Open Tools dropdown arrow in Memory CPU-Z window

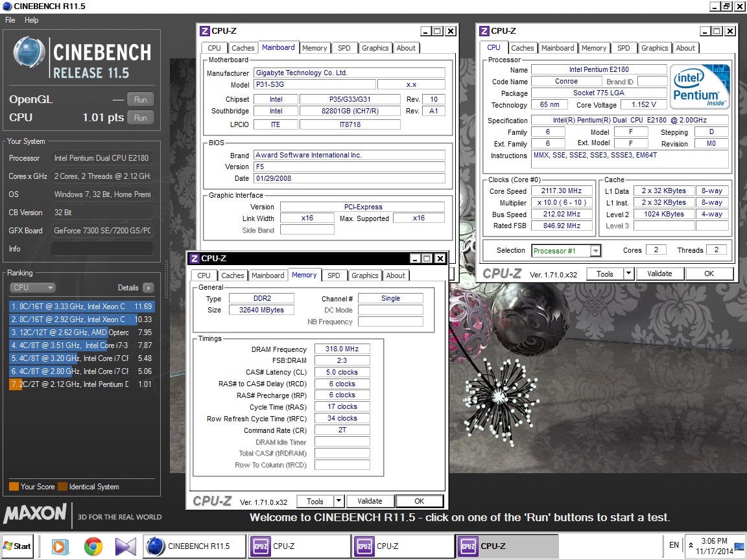coord(338,502)
